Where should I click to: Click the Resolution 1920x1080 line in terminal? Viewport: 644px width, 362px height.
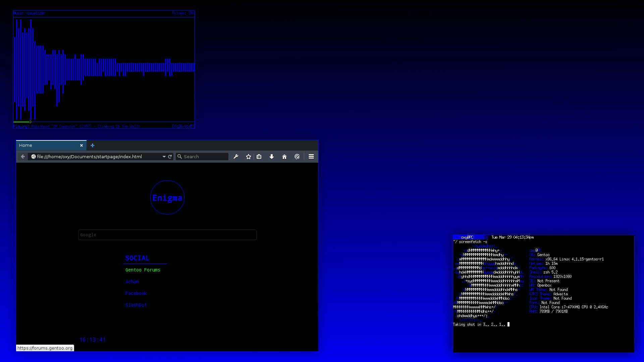point(550,277)
